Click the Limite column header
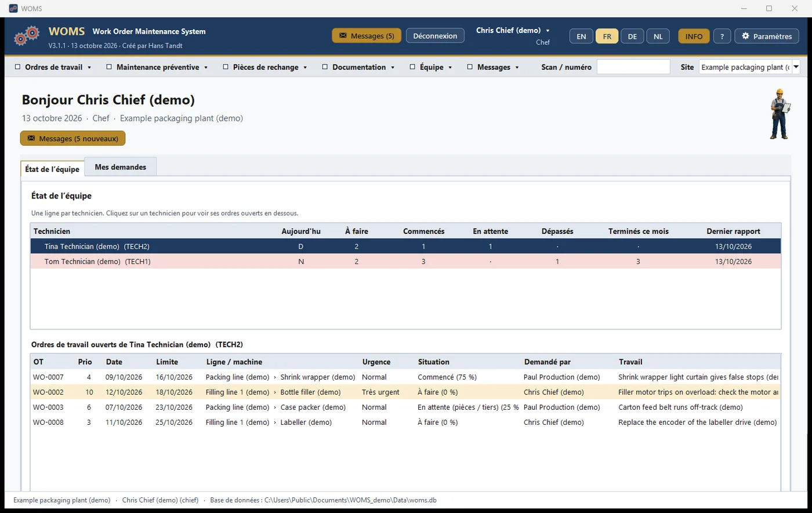 [x=167, y=362]
